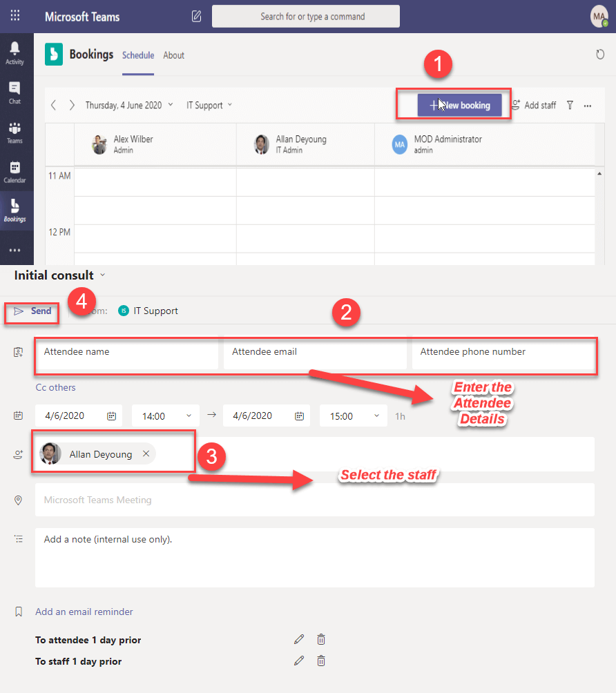
Task: Open the IT Support calendar dropdown
Action: [209, 105]
